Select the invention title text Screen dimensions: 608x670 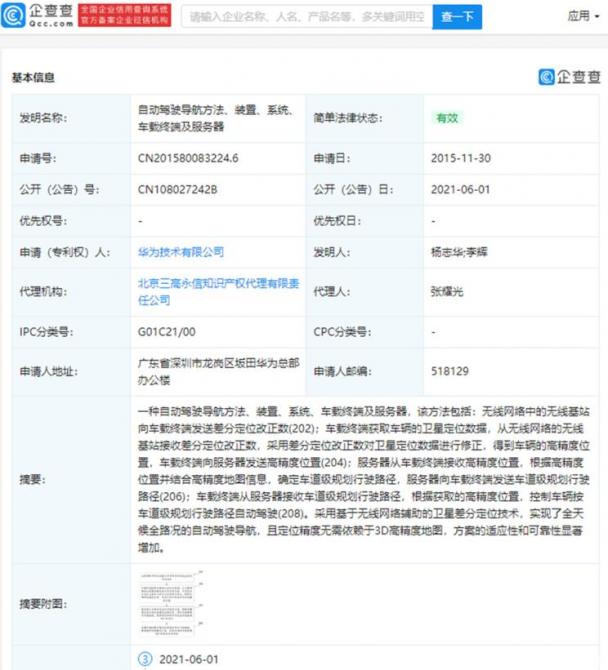[x=215, y=118]
